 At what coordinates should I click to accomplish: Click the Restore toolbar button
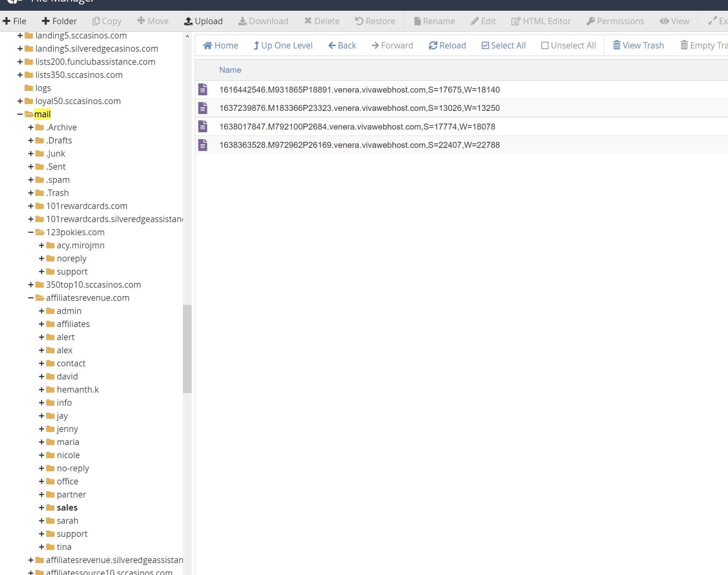(x=375, y=21)
